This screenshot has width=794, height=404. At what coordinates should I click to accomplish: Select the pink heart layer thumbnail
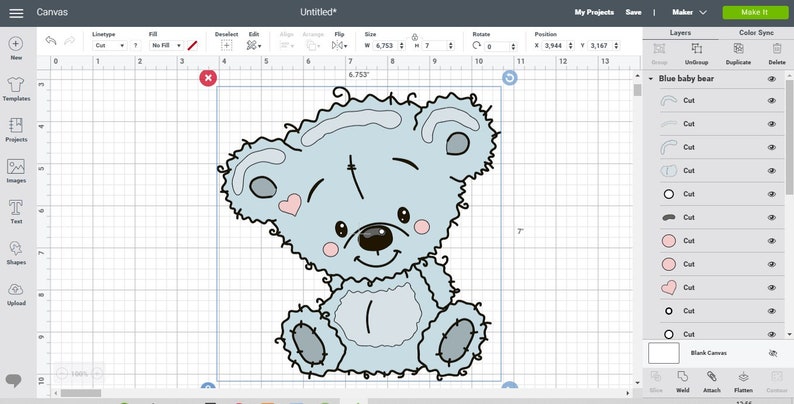coord(668,288)
